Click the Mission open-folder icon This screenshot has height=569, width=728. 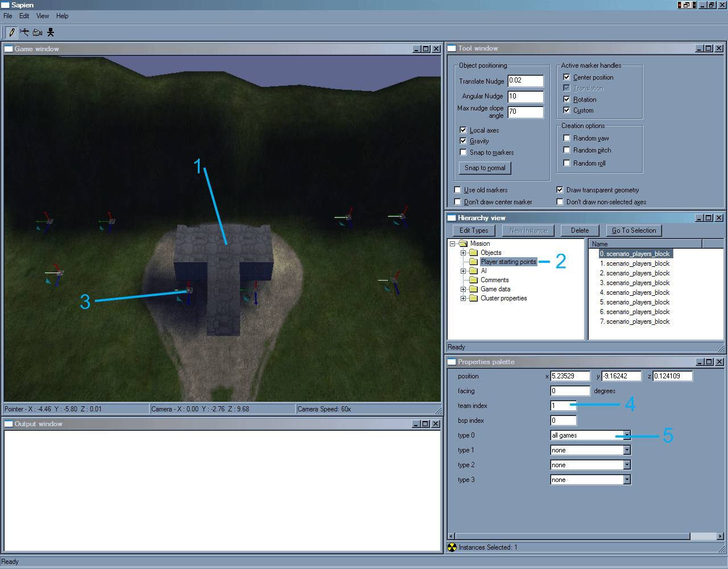point(463,244)
